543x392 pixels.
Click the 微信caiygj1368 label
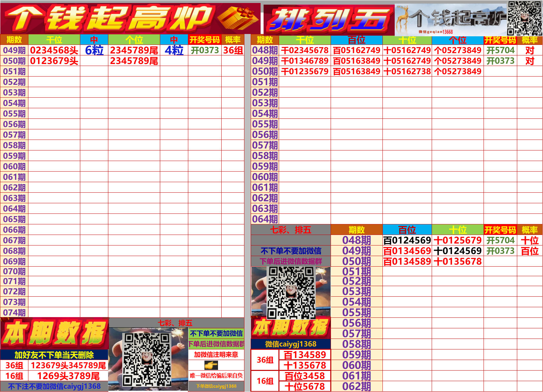click(x=291, y=344)
